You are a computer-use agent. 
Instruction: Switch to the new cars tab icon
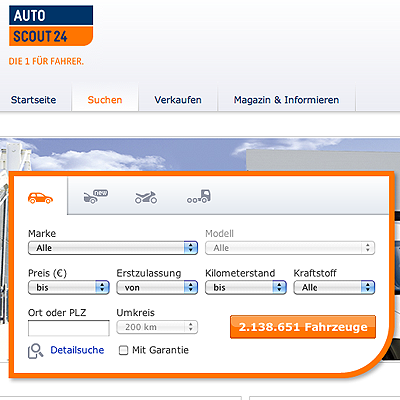coord(96,197)
